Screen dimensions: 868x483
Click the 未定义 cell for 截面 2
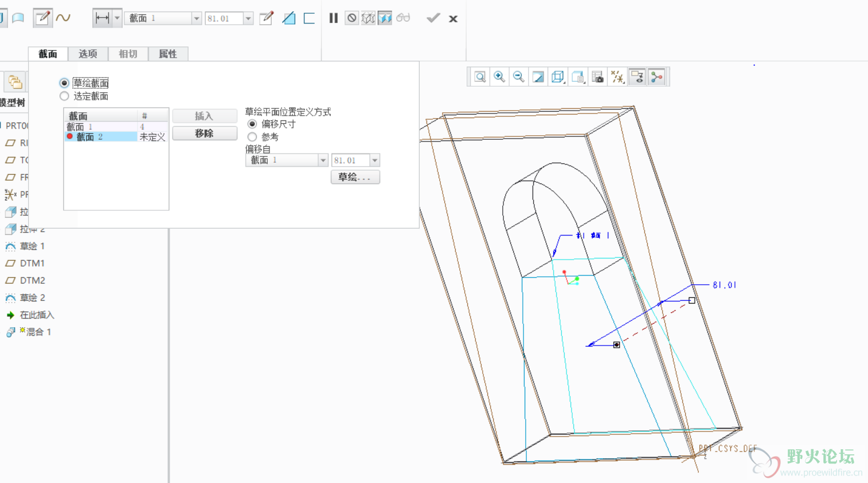(153, 137)
